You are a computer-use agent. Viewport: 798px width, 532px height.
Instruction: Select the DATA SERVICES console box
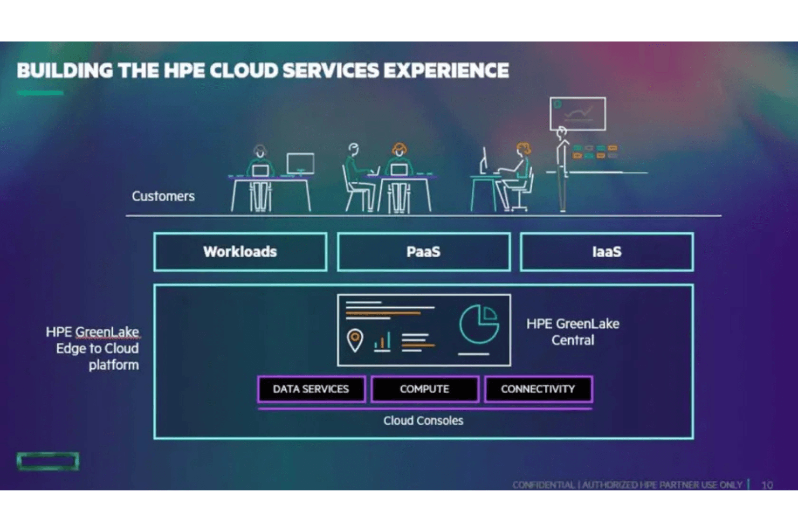point(311,389)
